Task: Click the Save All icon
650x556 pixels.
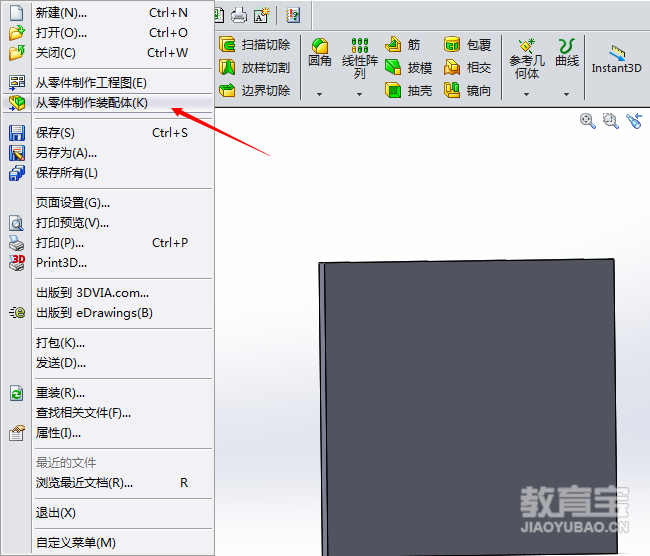Action: tap(17, 173)
